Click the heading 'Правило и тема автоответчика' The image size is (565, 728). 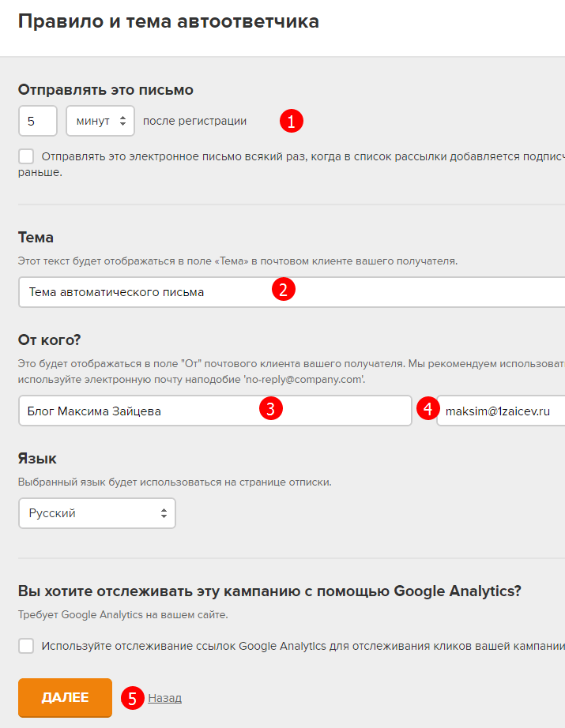[x=168, y=21]
